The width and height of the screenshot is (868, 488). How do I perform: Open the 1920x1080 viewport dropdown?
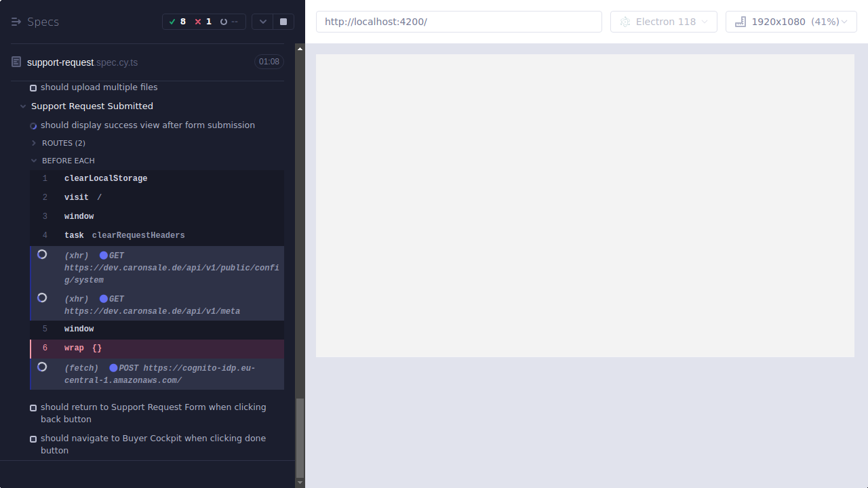pos(791,21)
